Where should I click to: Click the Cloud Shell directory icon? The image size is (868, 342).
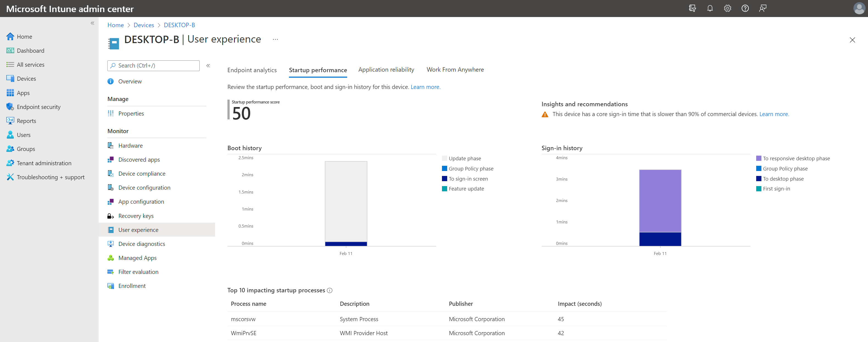(692, 9)
